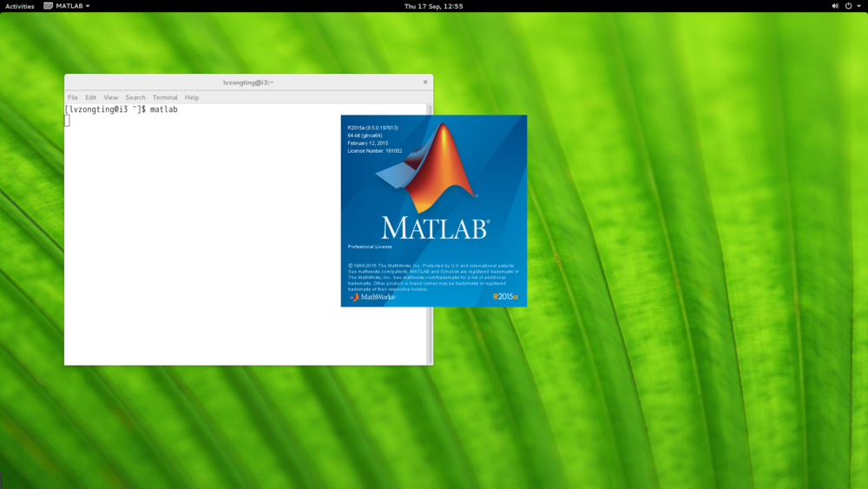
Task: Open the terminal Search menu
Action: click(135, 97)
